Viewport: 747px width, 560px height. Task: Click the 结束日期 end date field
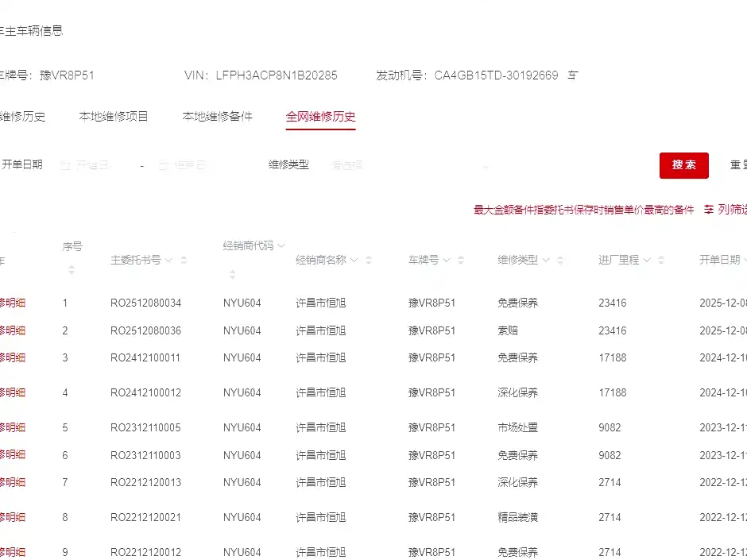191,166
